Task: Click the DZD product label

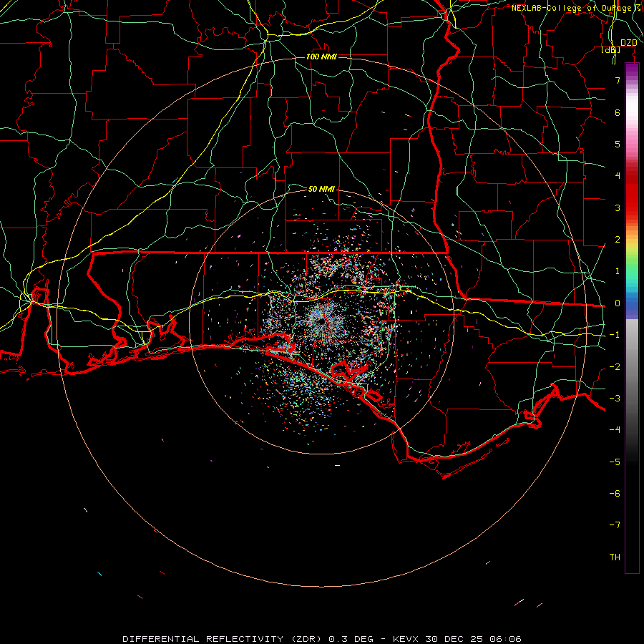Action: pyautogui.click(x=628, y=43)
